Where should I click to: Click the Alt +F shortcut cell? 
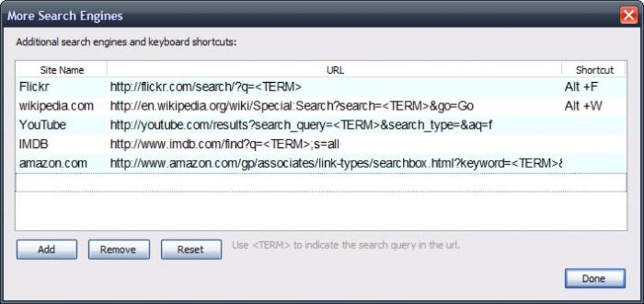point(580,87)
